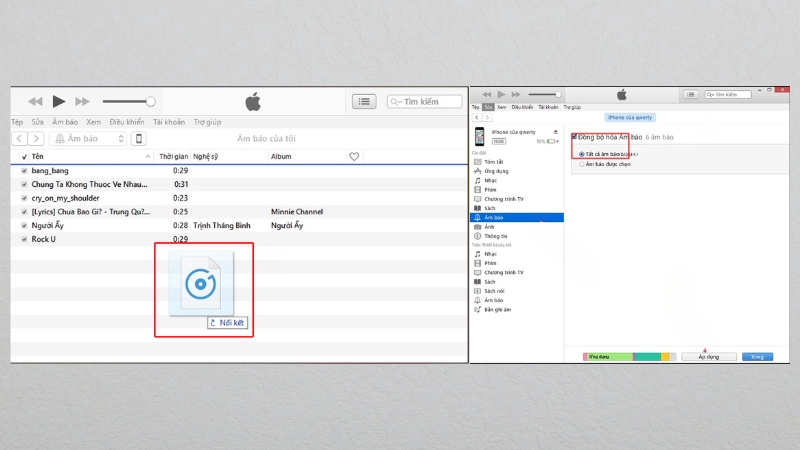
Task: Play music in the left library window
Action: pyautogui.click(x=59, y=102)
